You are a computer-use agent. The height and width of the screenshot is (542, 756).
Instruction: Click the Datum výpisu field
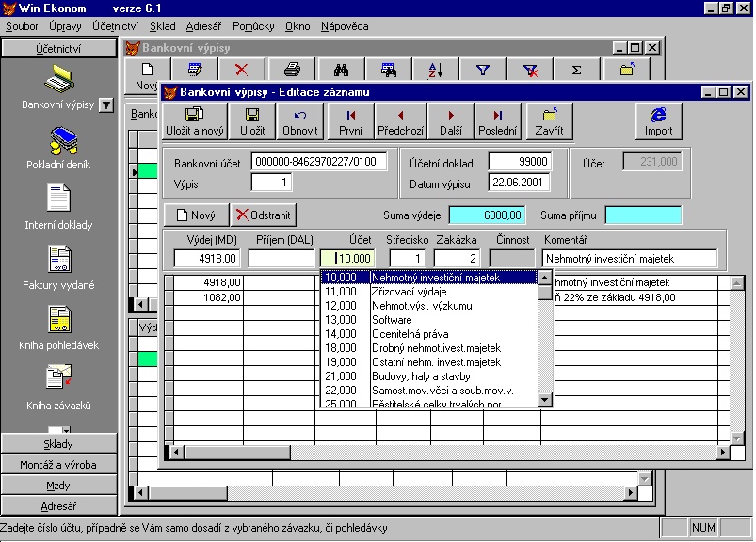[519, 183]
